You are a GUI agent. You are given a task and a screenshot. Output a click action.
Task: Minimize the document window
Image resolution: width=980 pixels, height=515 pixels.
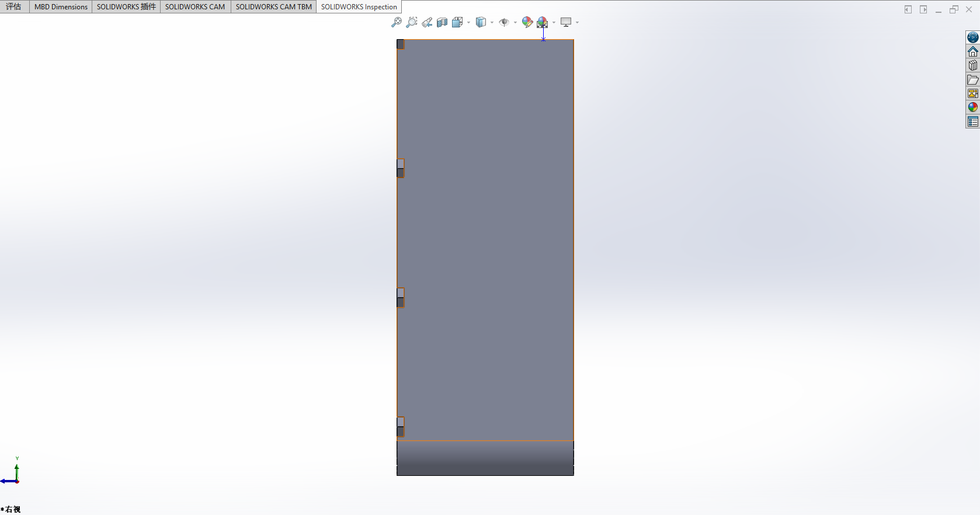(x=939, y=10)
